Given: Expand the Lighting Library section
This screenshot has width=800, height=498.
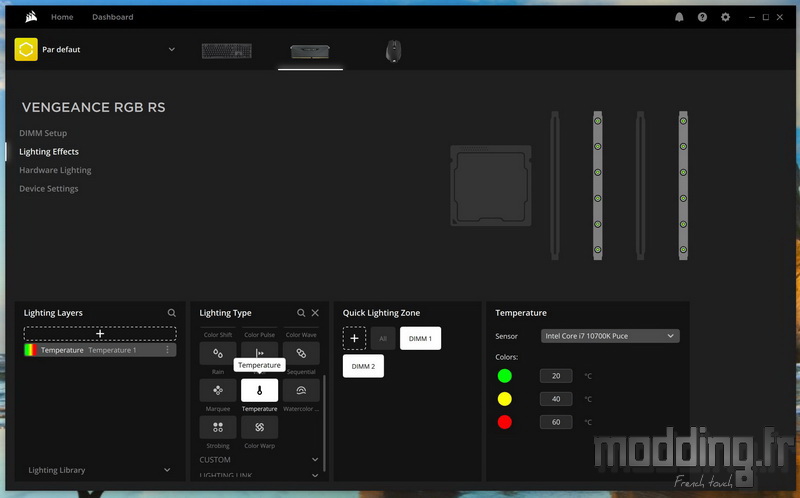Looking at the screenshot, I should (x=167, y=470).
